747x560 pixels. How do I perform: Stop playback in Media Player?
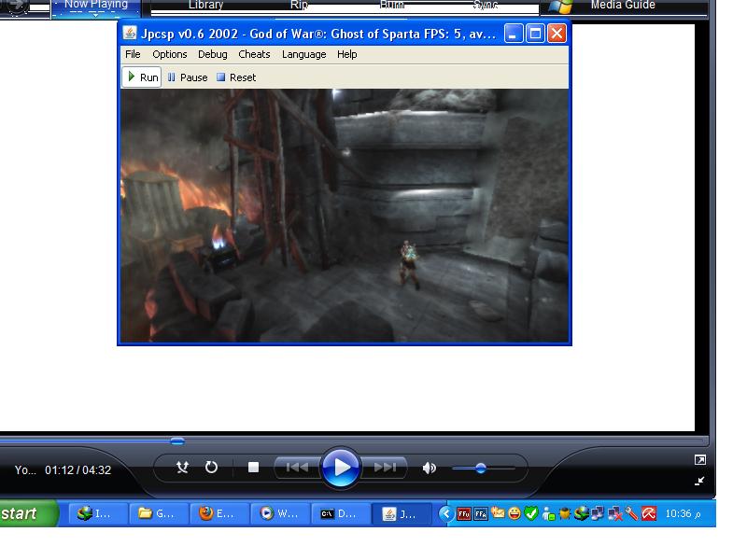[x=253, y=468]
